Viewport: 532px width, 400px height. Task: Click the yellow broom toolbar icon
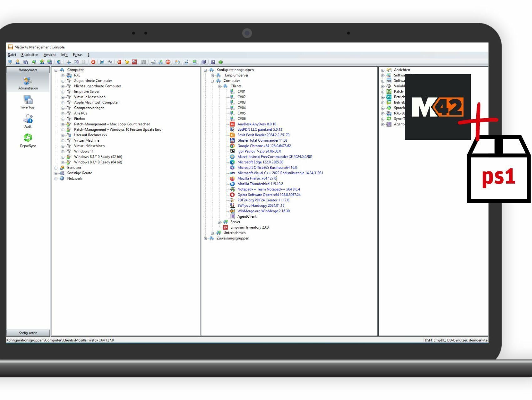pyautogui.click(x=127, y=62)
